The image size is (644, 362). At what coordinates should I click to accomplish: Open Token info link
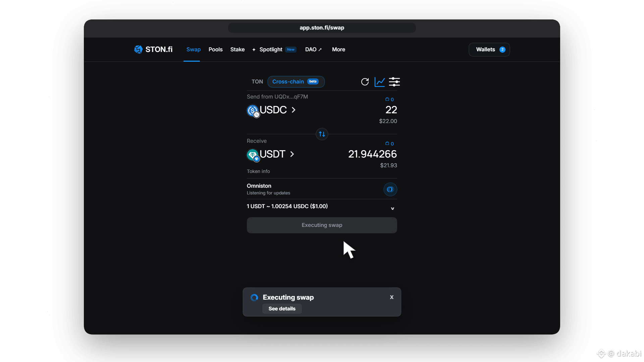coord(258,171)
